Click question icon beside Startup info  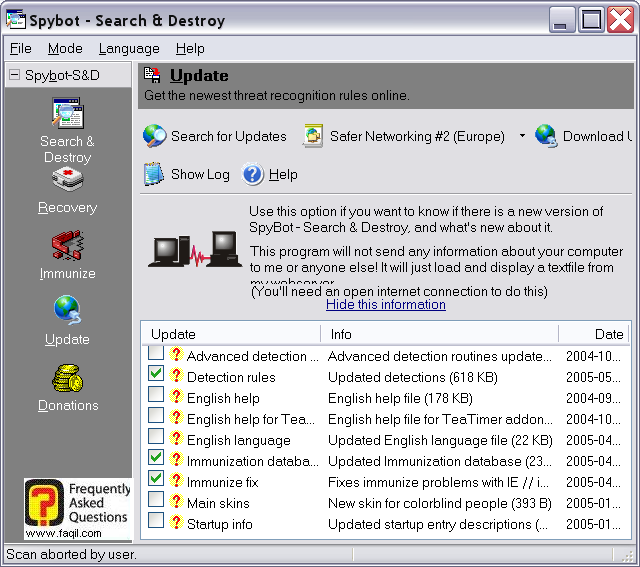176,522
